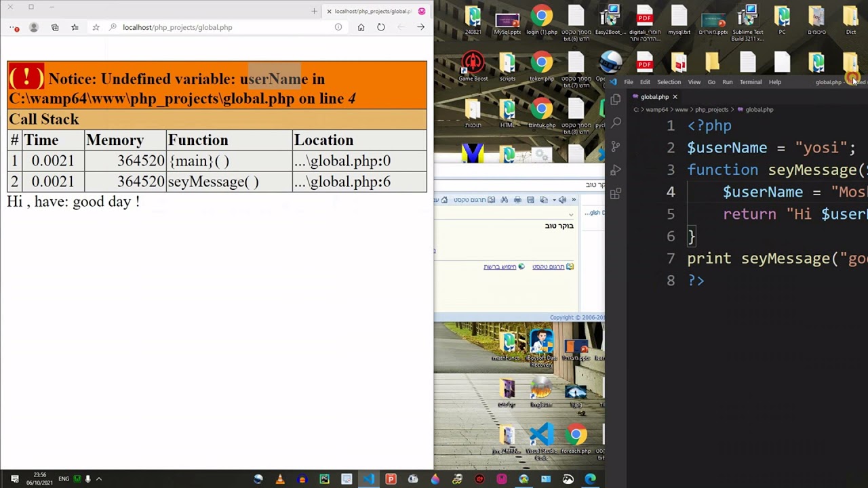Click '{main}( )' function cell
This screenshot has width=868, height=488.
coord(229,161)
